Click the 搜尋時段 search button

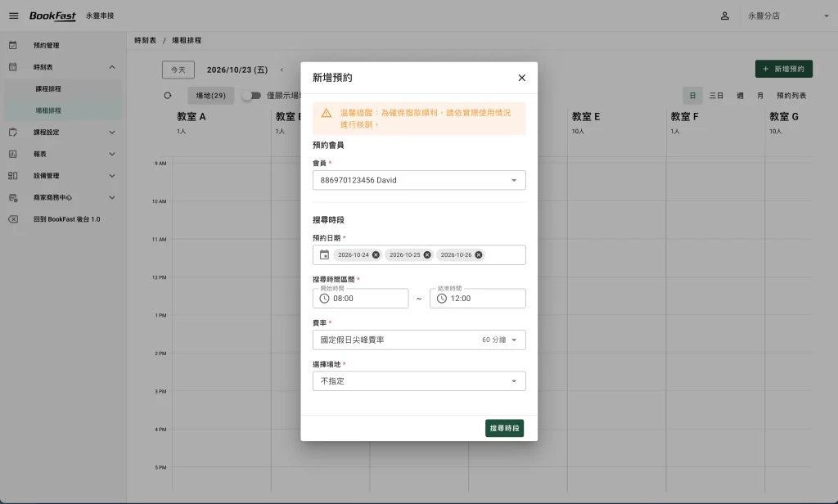pos(504,428)
